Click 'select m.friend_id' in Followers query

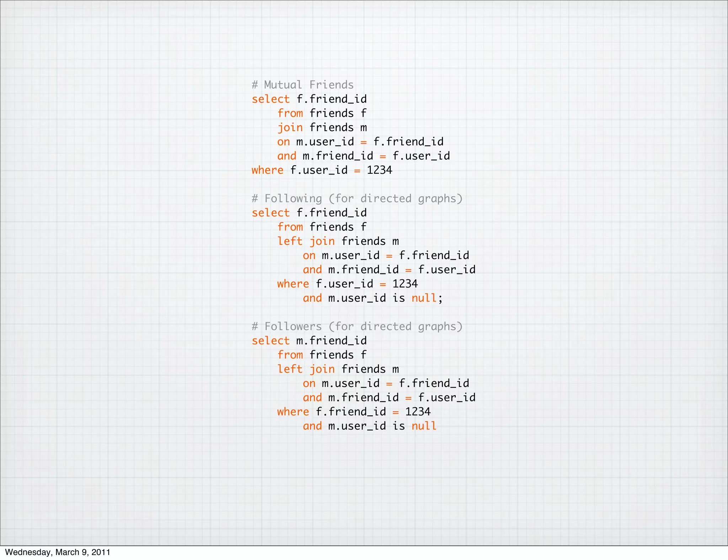(309, 340)
